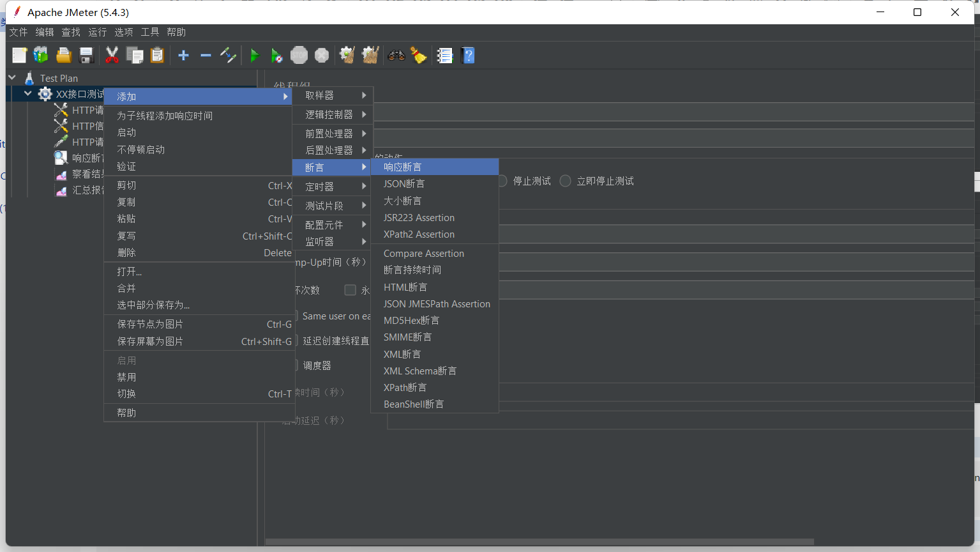Click the Paste clipboard icon
The image size is (980, 552).
coord(157,56)
